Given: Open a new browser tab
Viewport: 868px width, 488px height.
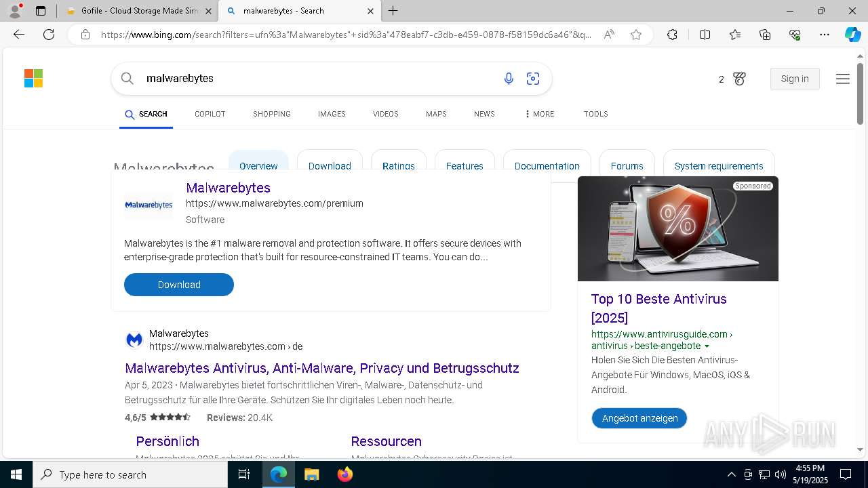Looking at the screenshot, I should click(x=393, y=11).
